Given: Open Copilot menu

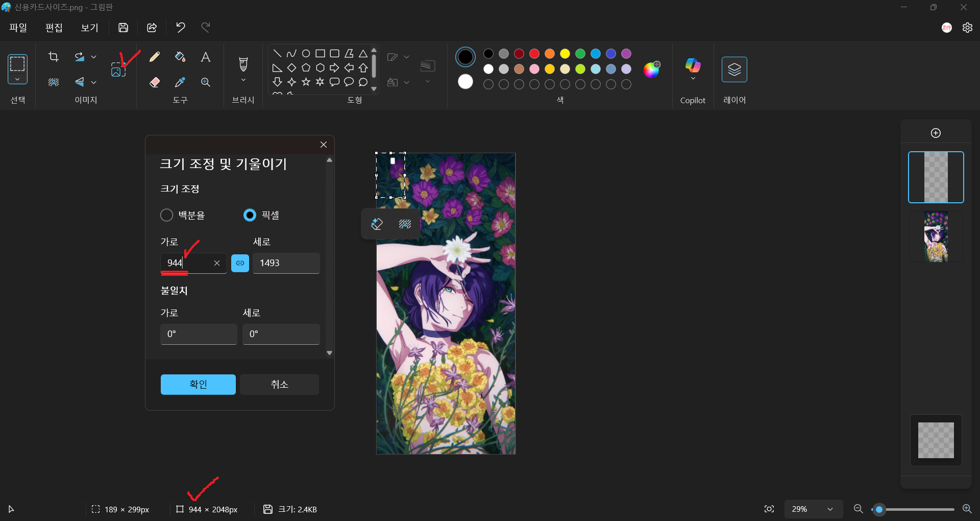Looking at the screenshot, I should [693, 69].
